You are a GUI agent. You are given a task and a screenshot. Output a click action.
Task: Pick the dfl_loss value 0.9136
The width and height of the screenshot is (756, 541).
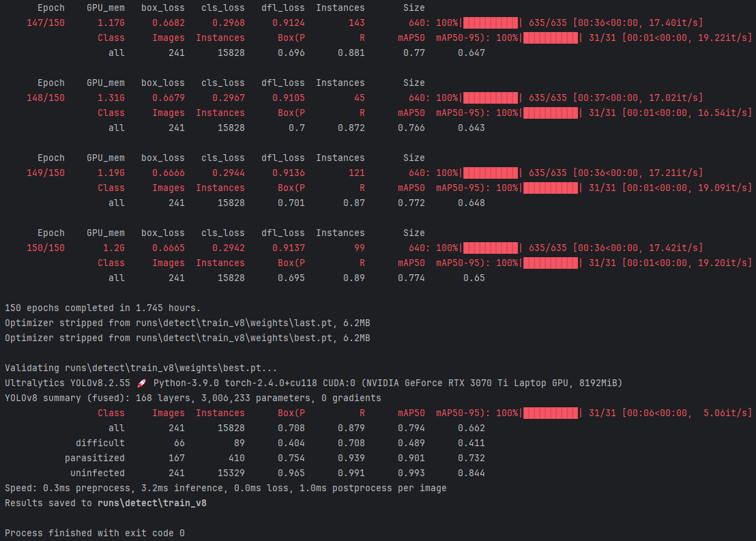click(289, 173)
